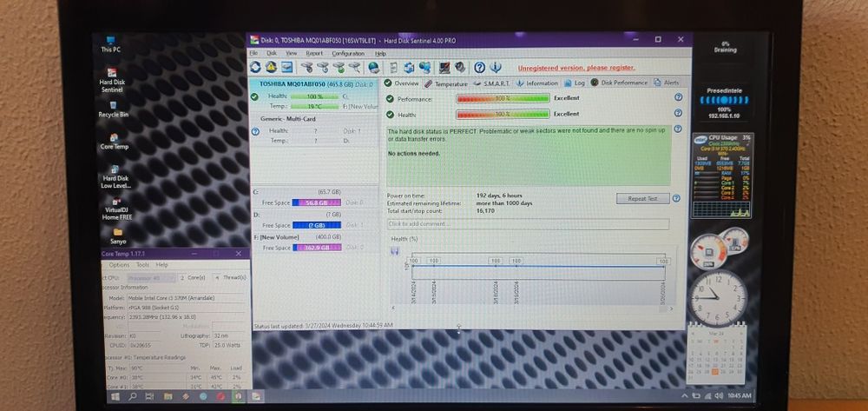Click the system tray overflow chevron
This screenshot has height=411, width=868.
(686, 395)
